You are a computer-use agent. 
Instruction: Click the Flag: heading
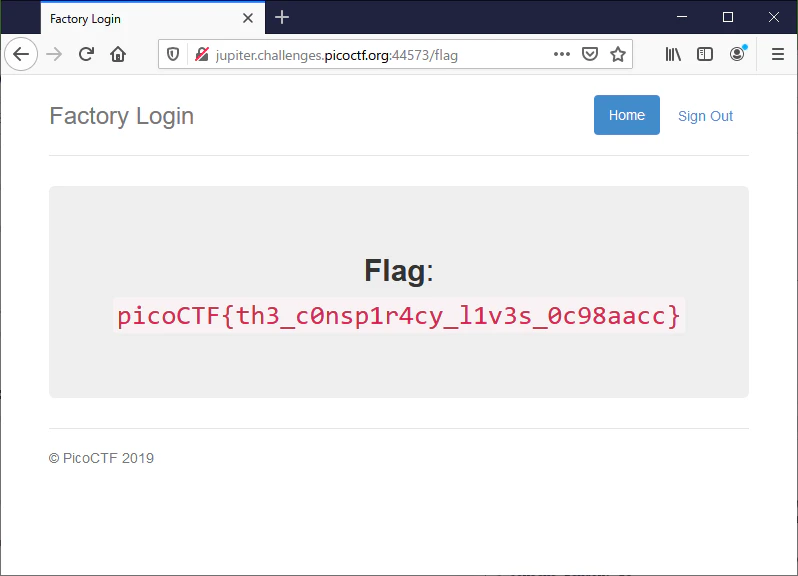pos(399,270)
